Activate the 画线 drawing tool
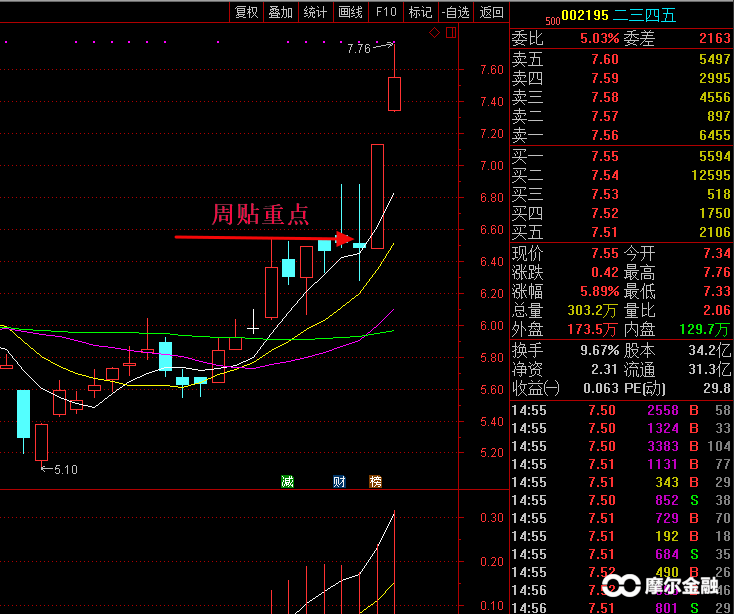Image resolution: width=734 pixels, height=614 pixels. [351, 12]
